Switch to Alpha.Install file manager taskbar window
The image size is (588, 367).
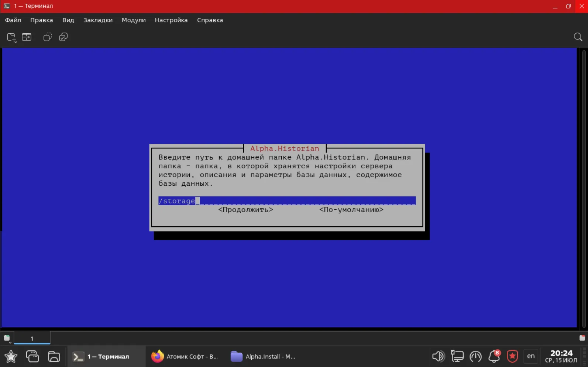(x=263, y=356)
